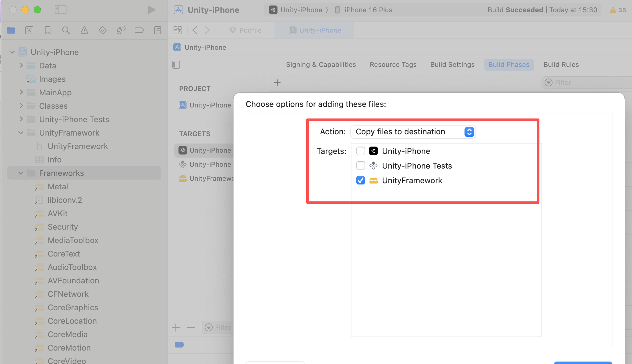
Task: Open the debug navigator spray icon
Action: pyautogui.click(x=121, y=30)
